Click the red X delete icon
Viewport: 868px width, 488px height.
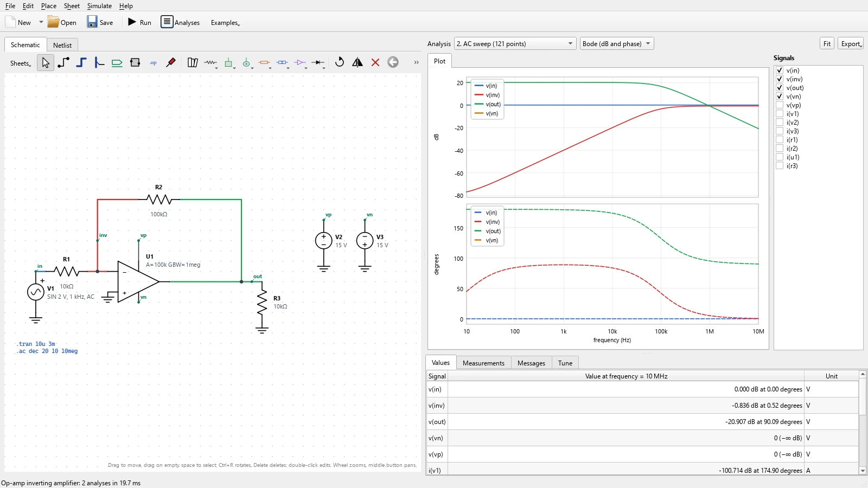[375, 62]
